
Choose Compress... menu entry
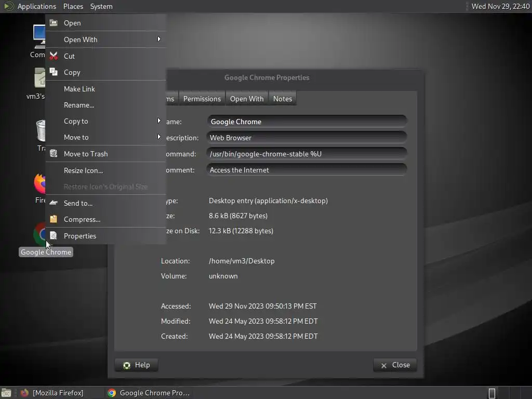(105, 219)
